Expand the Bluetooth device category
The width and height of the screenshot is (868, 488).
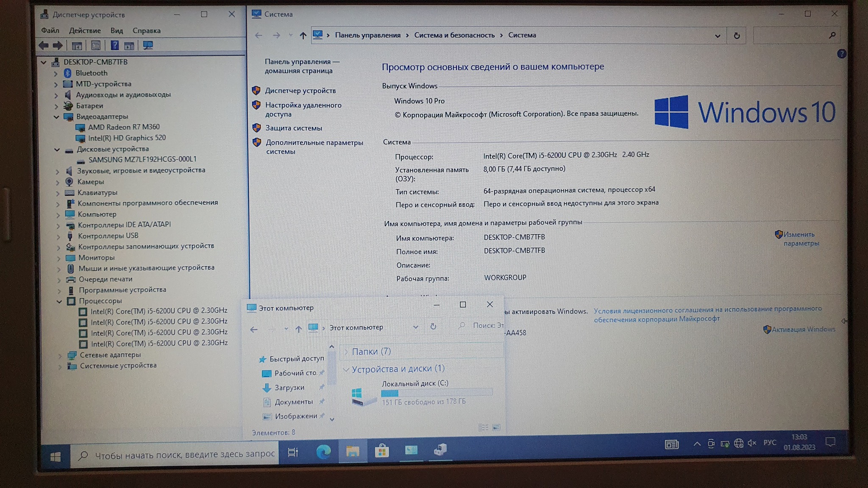tap(56, 73)
